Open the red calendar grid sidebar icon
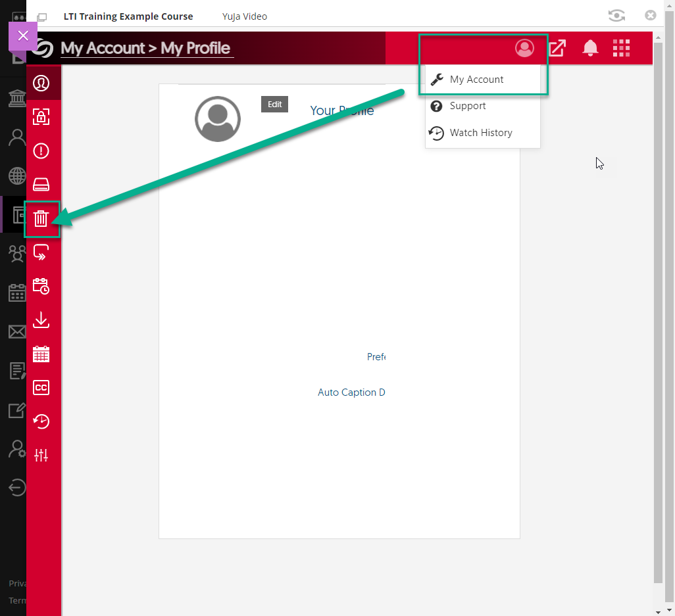This screenshot has width=675, height=616. coord(41,354)
